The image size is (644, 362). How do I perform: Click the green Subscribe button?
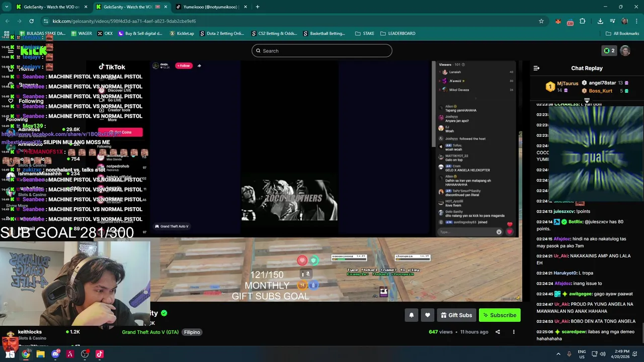(500, 315)
